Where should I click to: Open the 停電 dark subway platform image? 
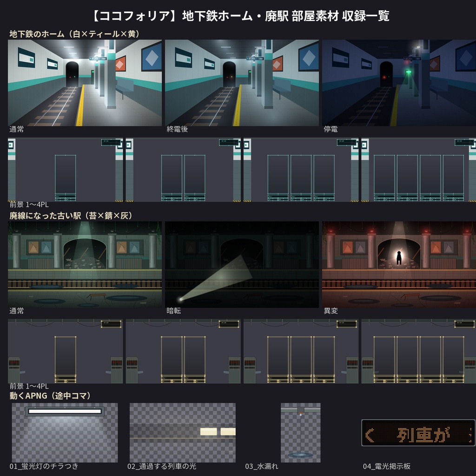(x=399, y=83)
